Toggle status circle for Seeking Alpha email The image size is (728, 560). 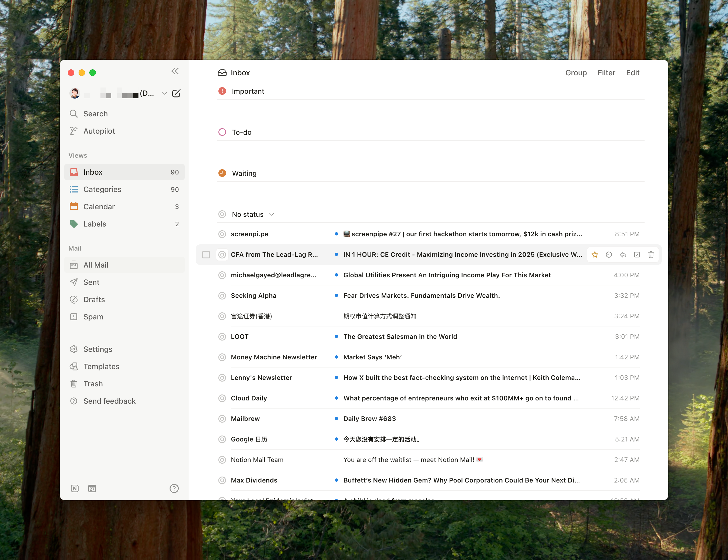click(222, 296)
